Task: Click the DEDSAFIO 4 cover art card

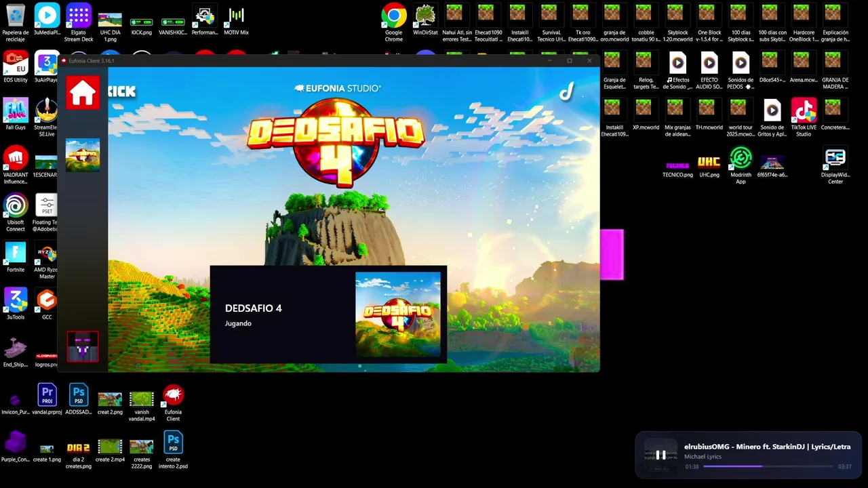Action: [x=398, y=314]
